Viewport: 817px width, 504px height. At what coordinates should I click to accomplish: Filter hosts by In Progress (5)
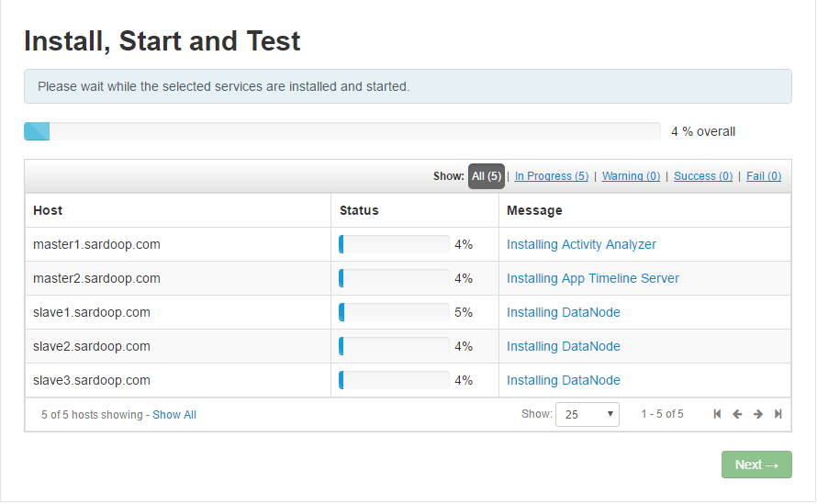pos(551,176)
